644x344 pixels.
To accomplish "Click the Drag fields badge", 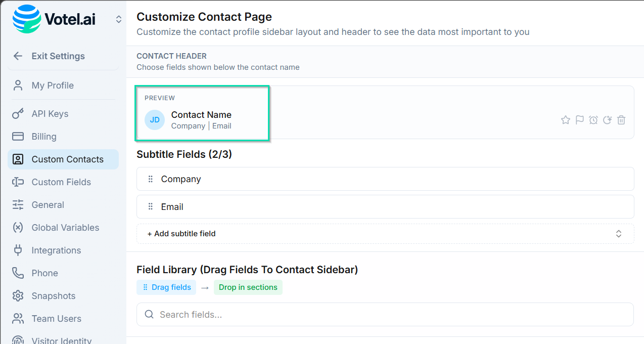I will 166,287.
